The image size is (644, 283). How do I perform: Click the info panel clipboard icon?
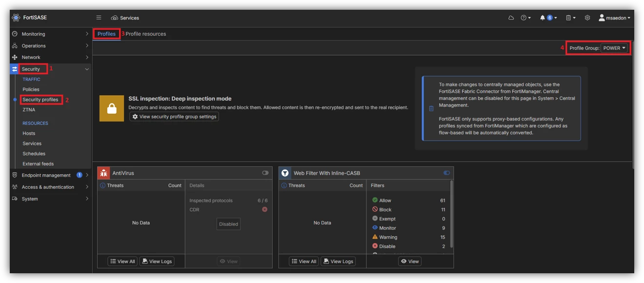point(431,108)
